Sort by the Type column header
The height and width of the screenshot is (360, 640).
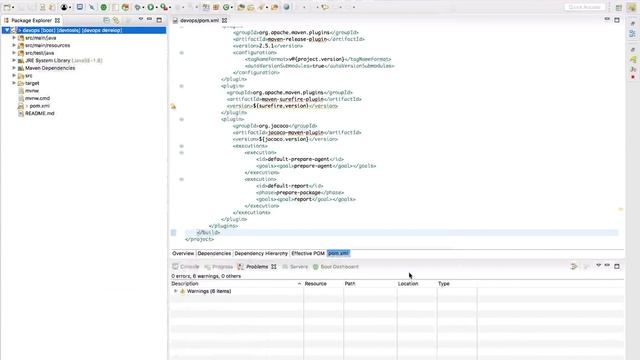pyautogui.click(x=457, y=284)
